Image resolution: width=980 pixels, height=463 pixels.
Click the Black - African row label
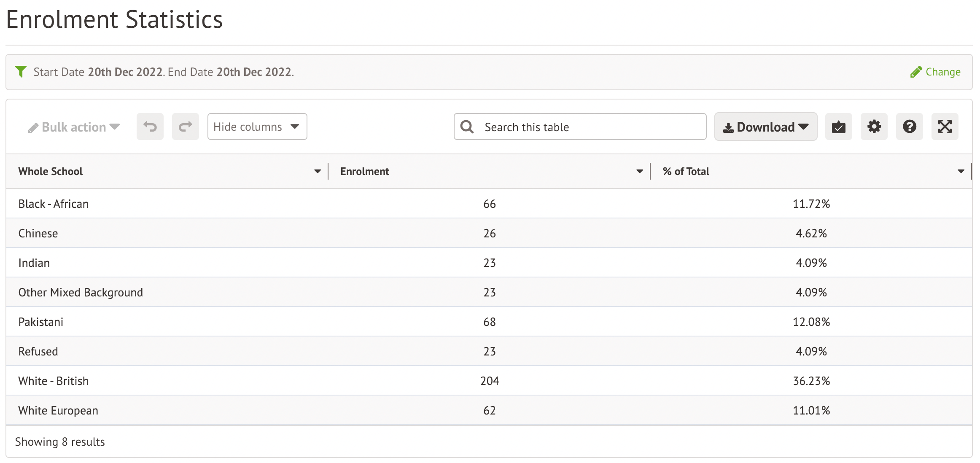click(x=54, y=204)
